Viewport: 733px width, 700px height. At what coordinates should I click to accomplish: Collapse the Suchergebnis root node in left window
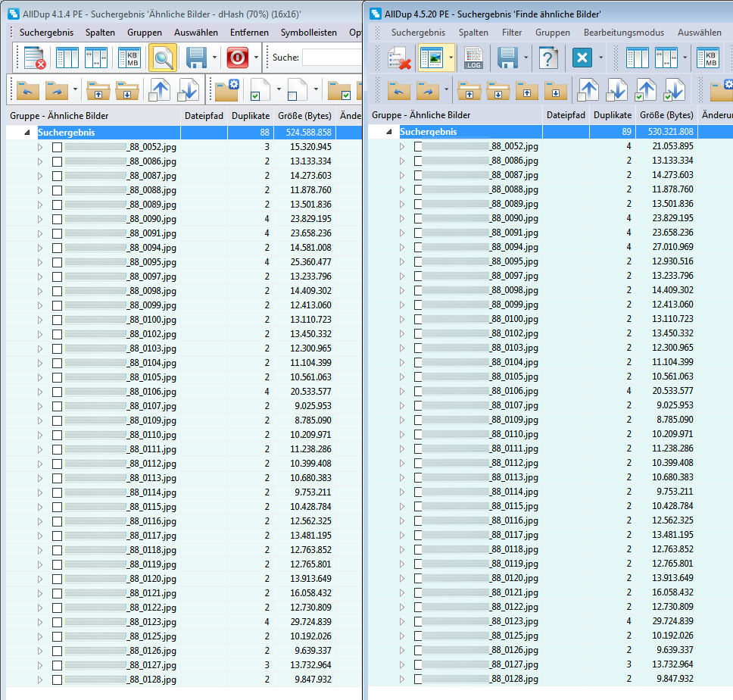[28, 133]
